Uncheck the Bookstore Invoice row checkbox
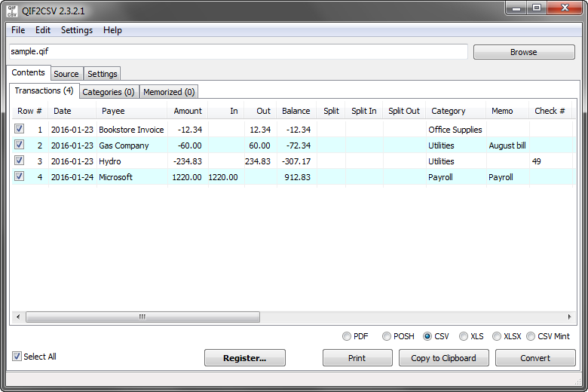This screenshot has width=588, height=392. point(19,130)
